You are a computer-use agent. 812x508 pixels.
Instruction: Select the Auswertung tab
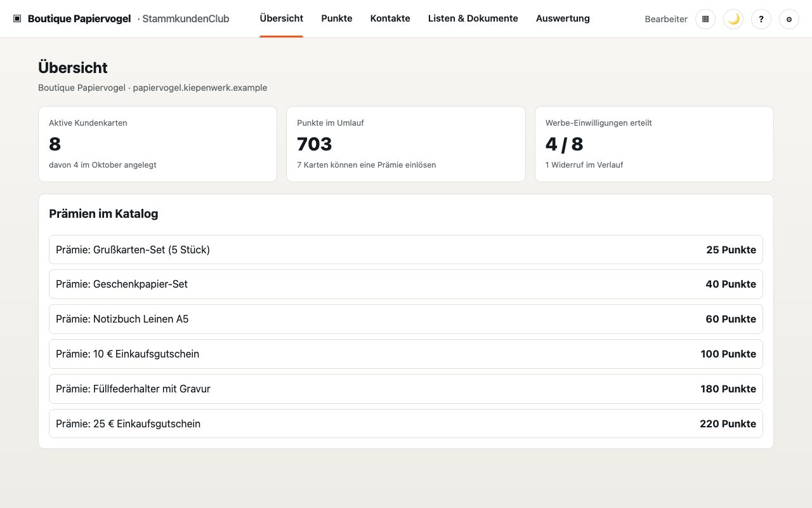pos(563,18)
